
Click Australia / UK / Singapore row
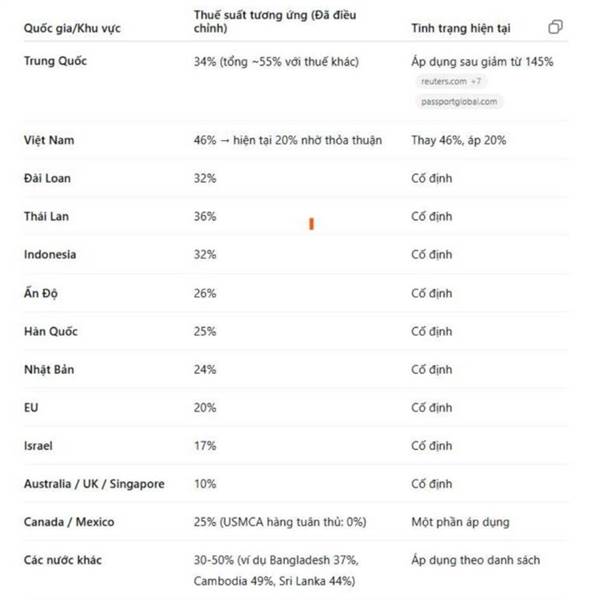(x=295, y=484)
